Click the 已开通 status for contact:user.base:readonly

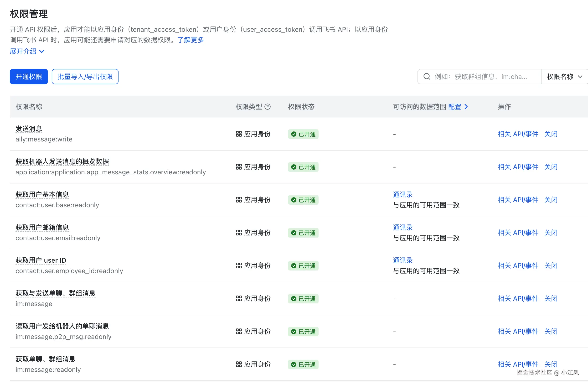303,200
